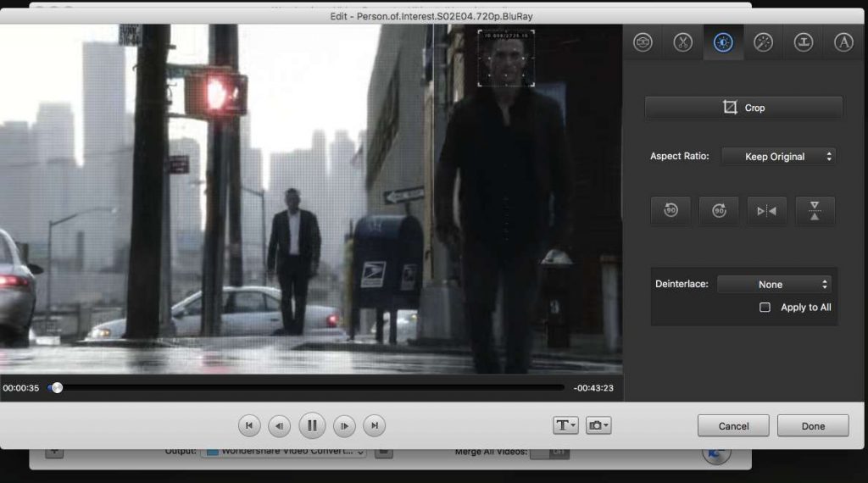Screen dimensions: 868x483
Task: Select the highlighted brightness adjust tab icon
Action: pos(723,42)
